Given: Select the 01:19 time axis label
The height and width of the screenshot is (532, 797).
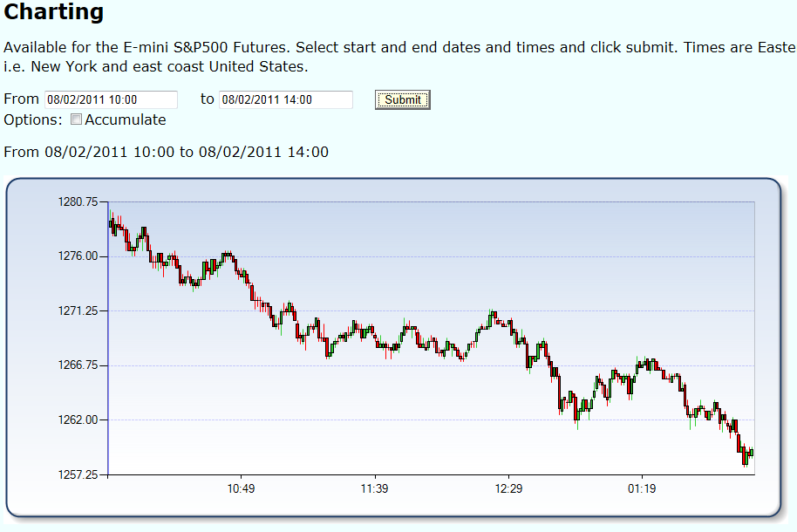Looking at the screenshot, I should point(642,488).
